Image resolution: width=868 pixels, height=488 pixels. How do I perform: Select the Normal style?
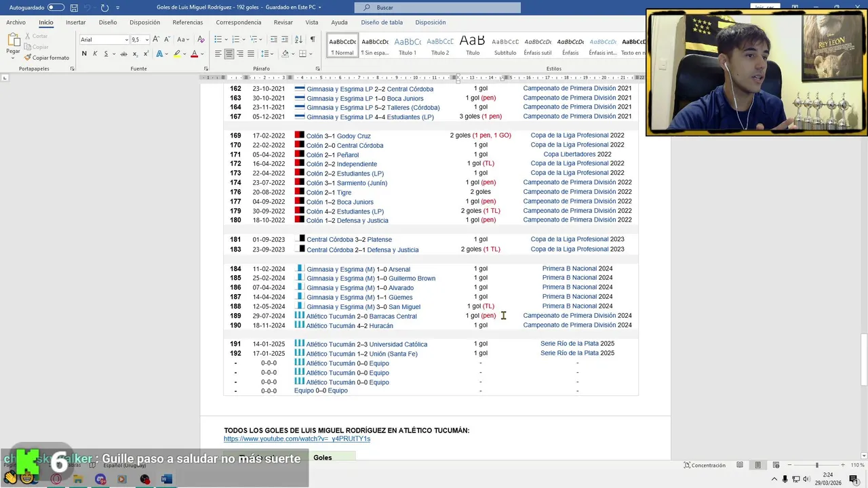[x=342, y=45]
